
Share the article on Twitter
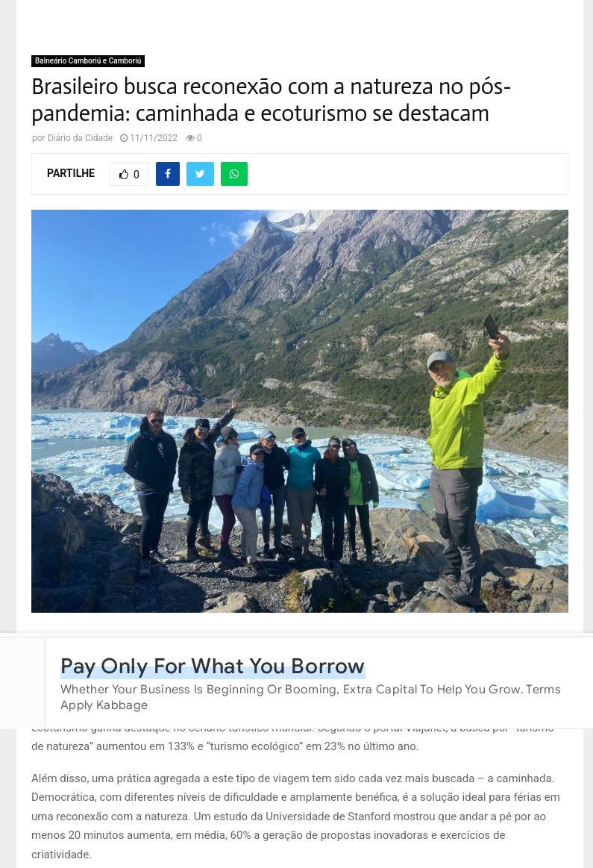coord(200,174)
